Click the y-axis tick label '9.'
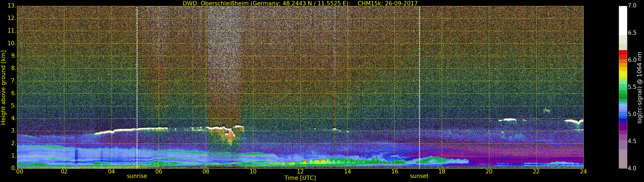The width and height of the screenshot is (644, 182). 14,56
